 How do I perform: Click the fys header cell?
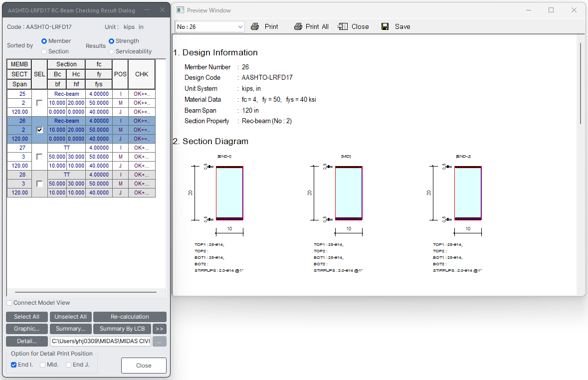(x=99, y=84)
